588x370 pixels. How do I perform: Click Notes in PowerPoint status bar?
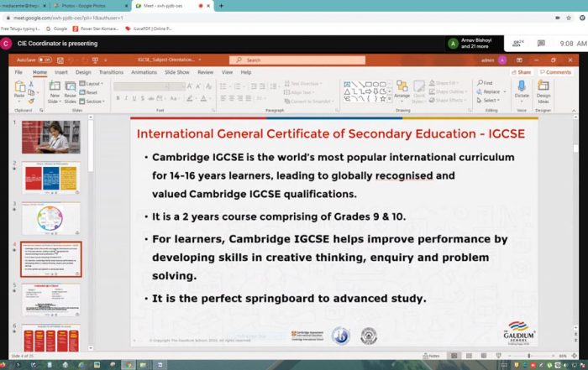pos(431,356)
